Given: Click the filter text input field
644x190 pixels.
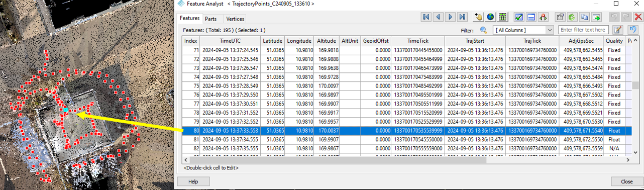Looking at the screenshot, I should pyautogui.click(x=584, y=30).
